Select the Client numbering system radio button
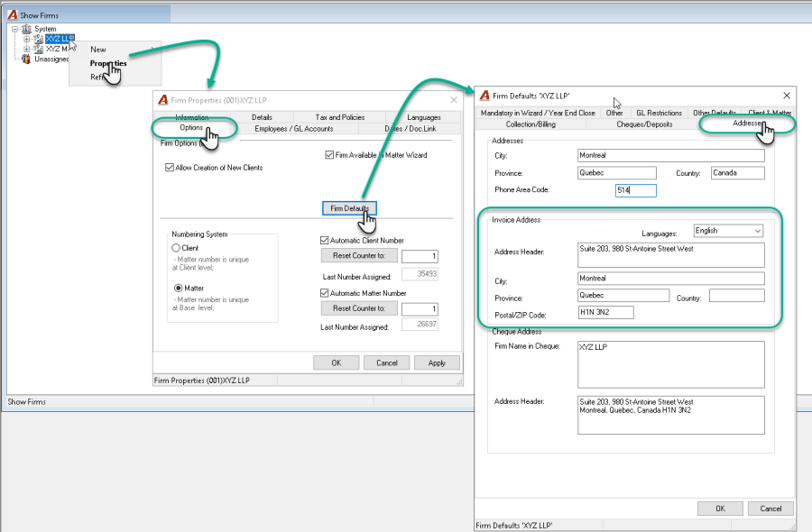The width and height of the screenshot is (812, 532). (x=176, y=248)
